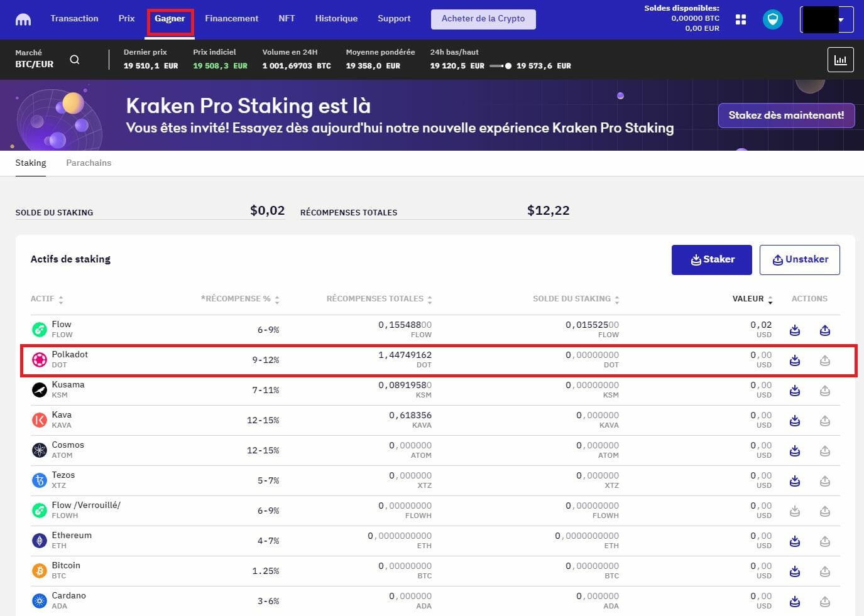Image resolution: width=864 pixels, height=616 pixels.
Task: Click the stake icon in Ethereum row
Action: pos(795,541)
